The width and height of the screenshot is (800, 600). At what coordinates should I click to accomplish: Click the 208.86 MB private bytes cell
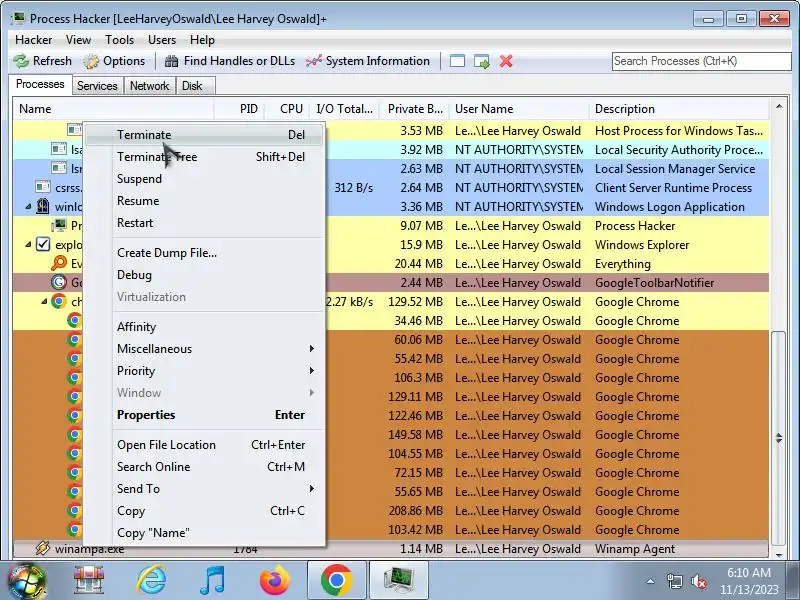(x=415, y=510)
